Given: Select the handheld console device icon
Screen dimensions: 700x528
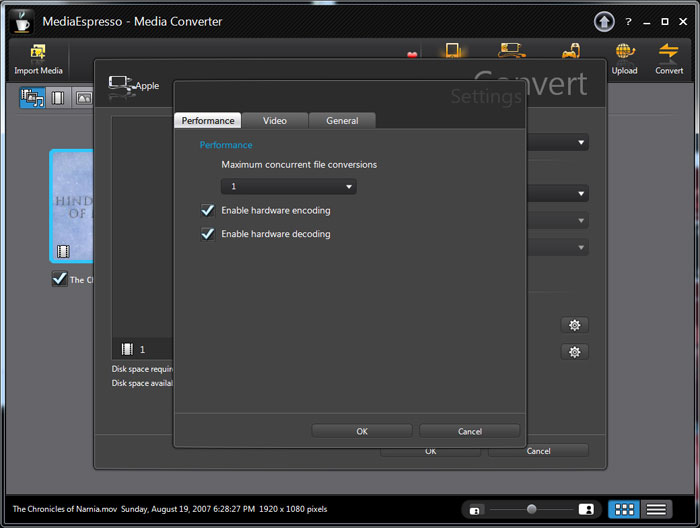Looking at the screenshot, I should pyautogui.click(x=511, y=50).
